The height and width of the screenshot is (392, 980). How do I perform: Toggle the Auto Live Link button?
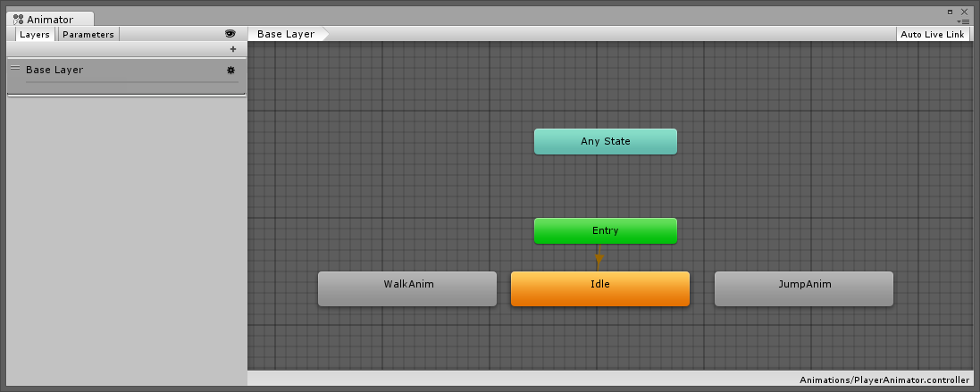933,34
